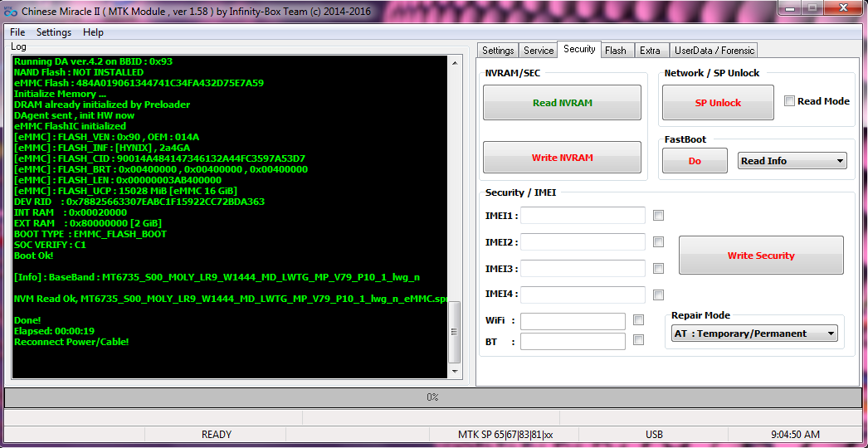Screen dimensions: 868x448
Task: Click the WiFi address input field
Action: click(x=573, y=321)
